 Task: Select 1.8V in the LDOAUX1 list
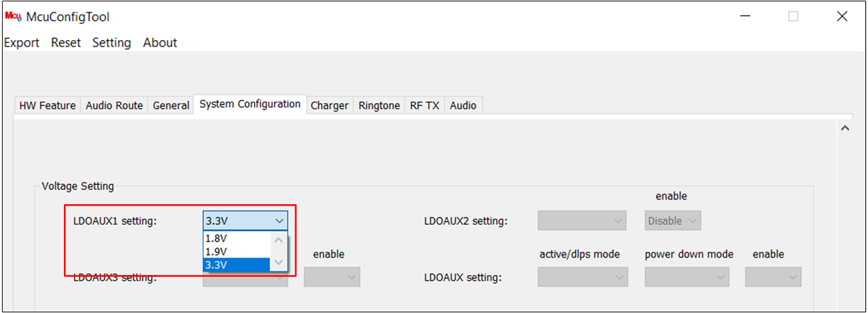click(237, 238)
